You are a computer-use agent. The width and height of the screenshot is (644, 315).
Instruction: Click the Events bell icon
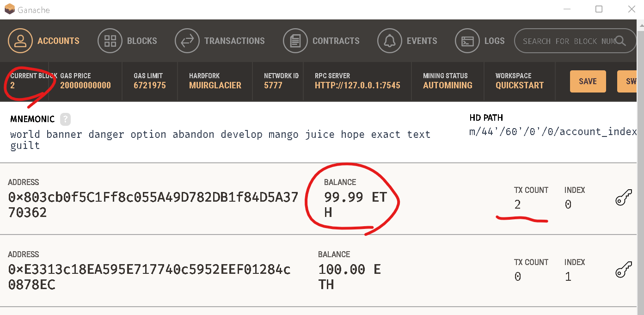(x=390, y=41)
